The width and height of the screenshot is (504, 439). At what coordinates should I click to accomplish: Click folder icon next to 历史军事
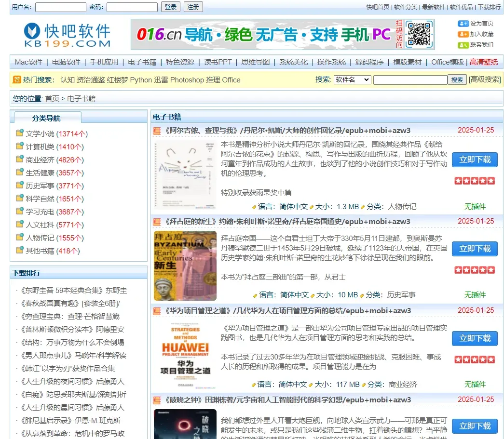tap(20, 185)
